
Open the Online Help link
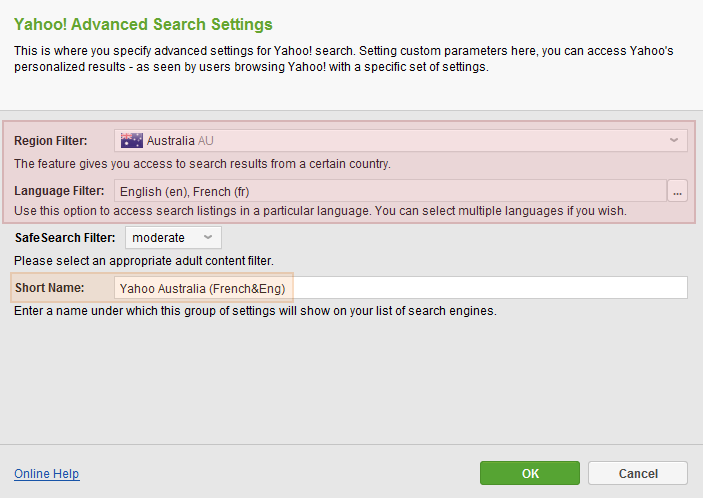47,474
